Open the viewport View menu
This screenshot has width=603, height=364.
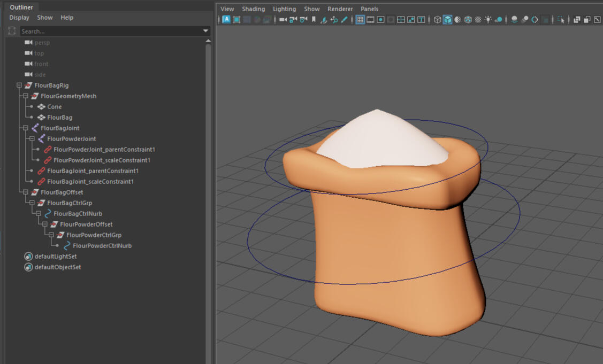[227, 9]
